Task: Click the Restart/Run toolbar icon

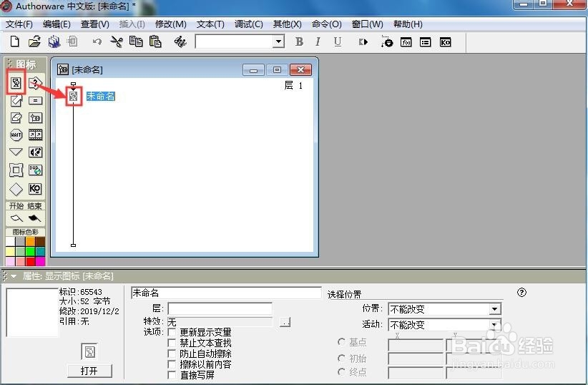Action: pyautogui.click(x=363, y=42)
